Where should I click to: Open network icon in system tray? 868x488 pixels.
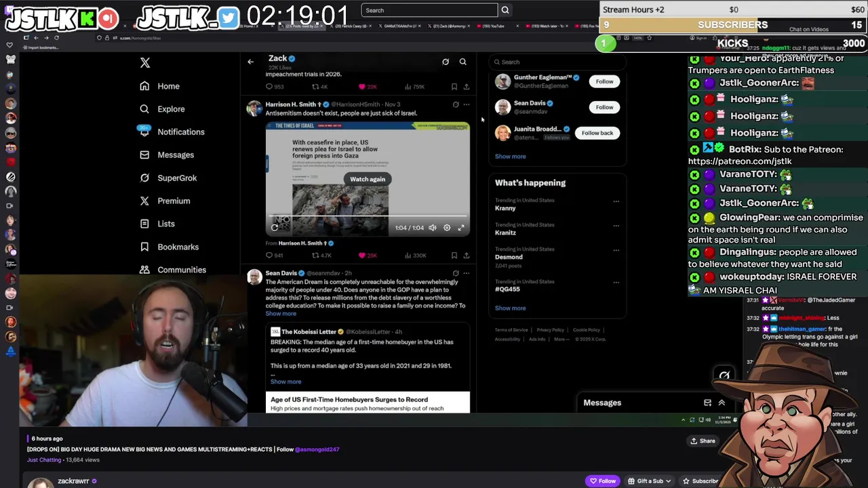pyautogui.click(x=703, y=420)
